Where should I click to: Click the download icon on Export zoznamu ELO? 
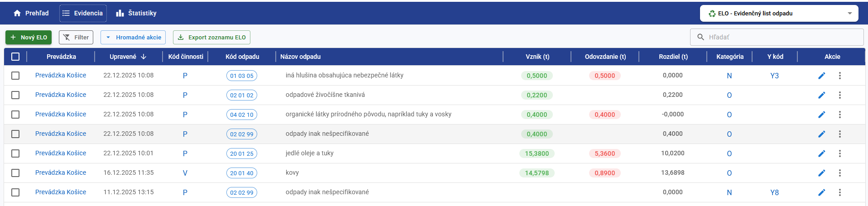click(x=181, y=38)
